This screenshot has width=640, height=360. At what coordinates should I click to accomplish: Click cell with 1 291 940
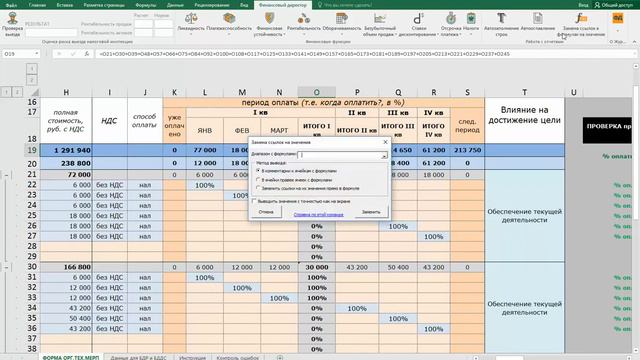point(66,150)
